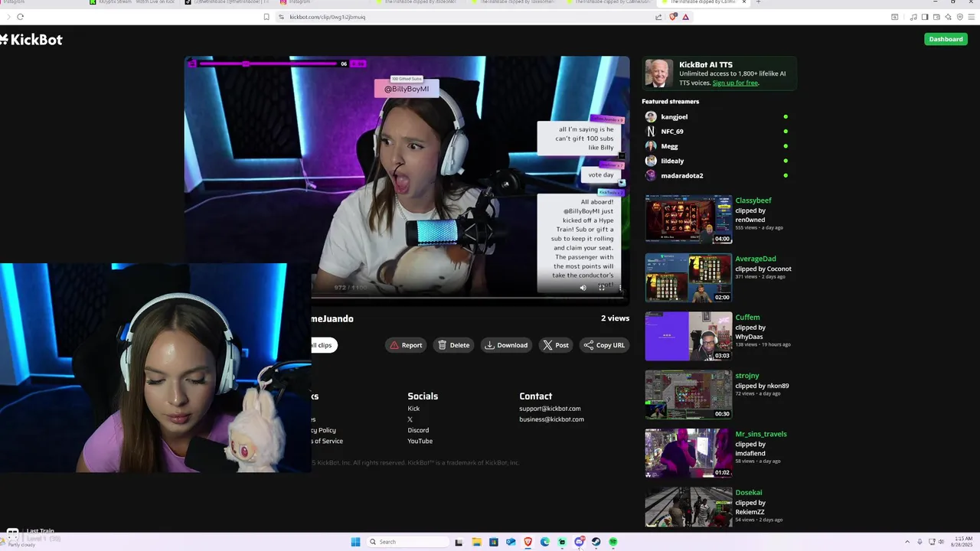This screenshot has height=551, width=980.
Task: Email business@kickbot.com
Action: [x=551, y=419]
